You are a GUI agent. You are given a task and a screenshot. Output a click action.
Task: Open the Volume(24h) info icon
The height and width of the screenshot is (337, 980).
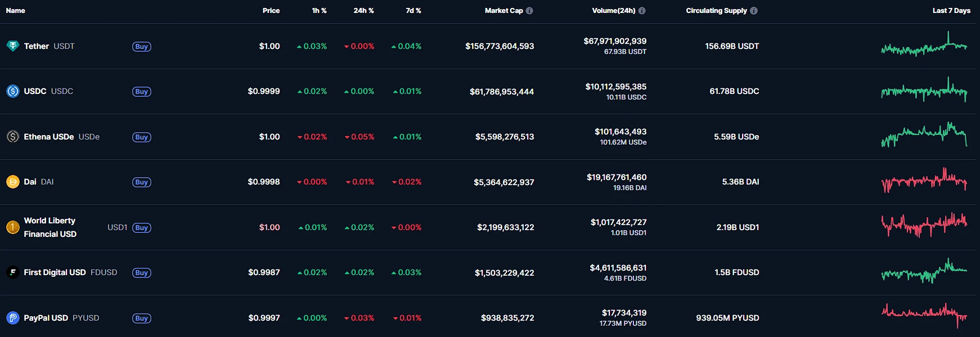642,11
